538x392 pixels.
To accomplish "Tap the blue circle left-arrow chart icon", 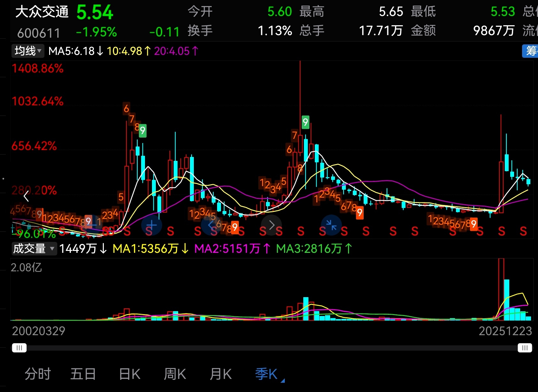I will [x=211, y=225].
